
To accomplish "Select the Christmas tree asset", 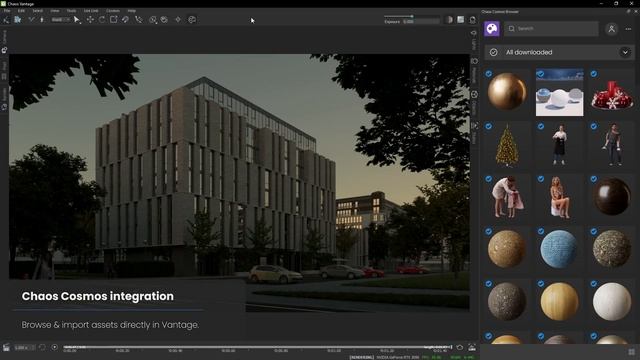I will pyautogui.click(x=507, y=145).
